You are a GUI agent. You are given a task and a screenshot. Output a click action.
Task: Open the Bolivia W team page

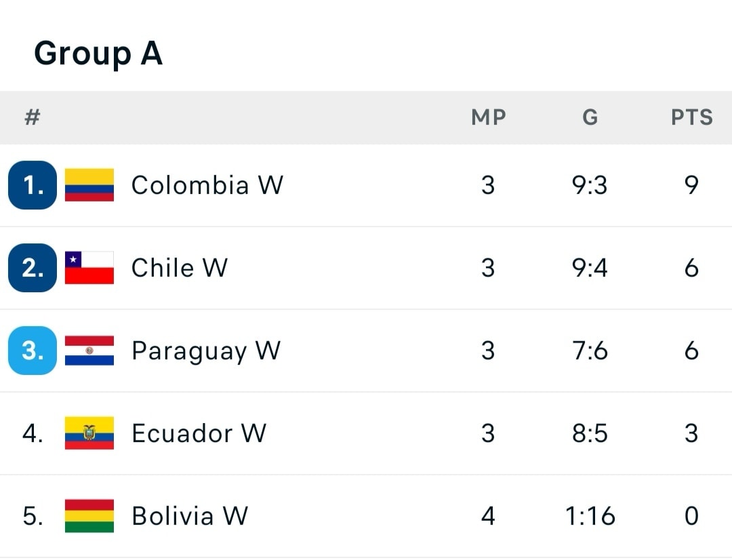(189, 516)
